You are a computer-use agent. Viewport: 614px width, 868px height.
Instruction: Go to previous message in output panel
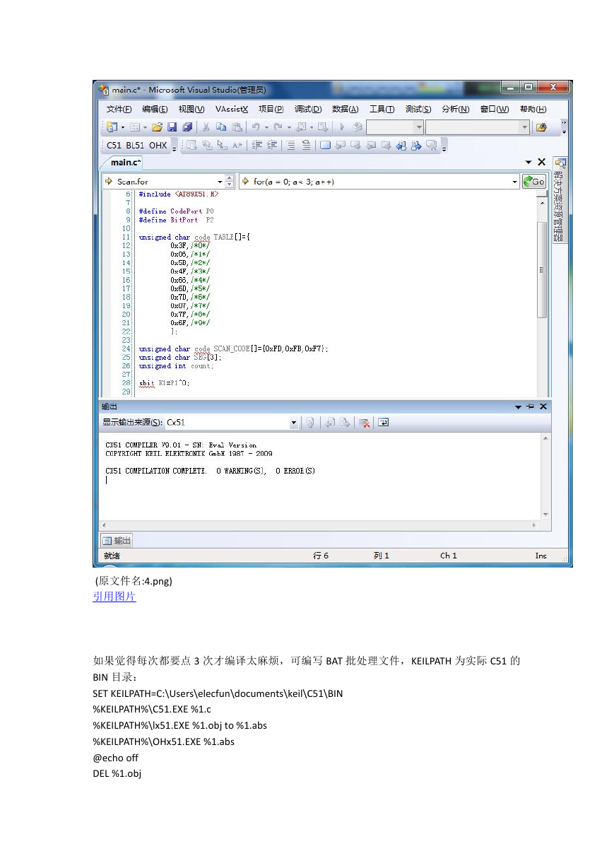(329, 423)
